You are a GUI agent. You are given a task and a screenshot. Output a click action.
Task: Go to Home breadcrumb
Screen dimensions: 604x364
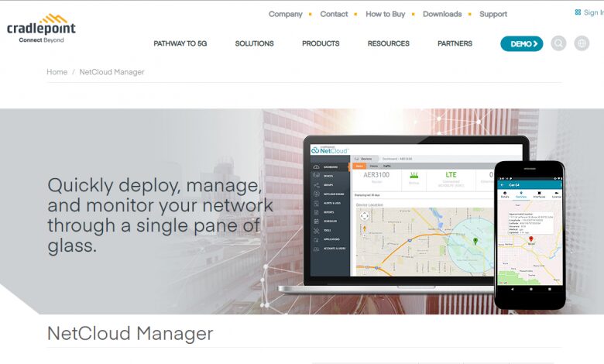57,72
